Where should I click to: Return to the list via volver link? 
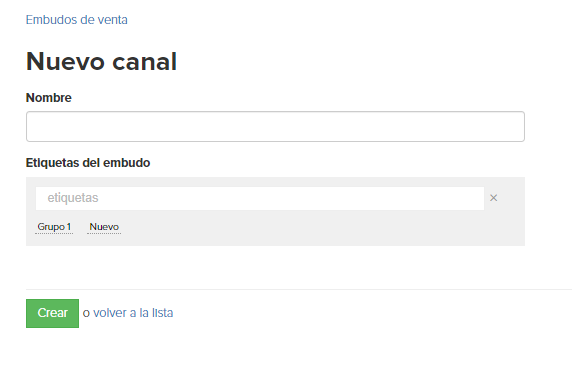pyautogui.click(x=133, y=313)
